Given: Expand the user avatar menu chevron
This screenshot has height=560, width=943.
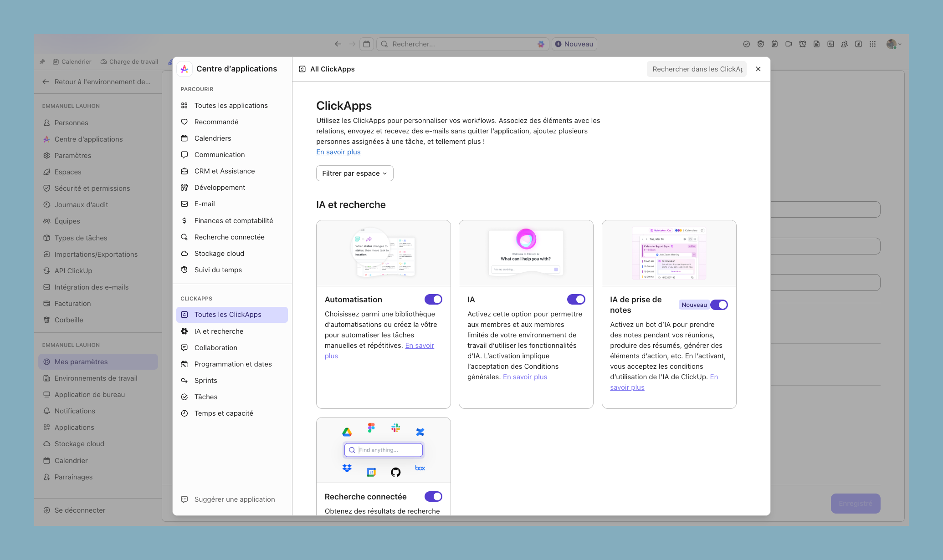Looking at the screenshot, I should (900, 44).
